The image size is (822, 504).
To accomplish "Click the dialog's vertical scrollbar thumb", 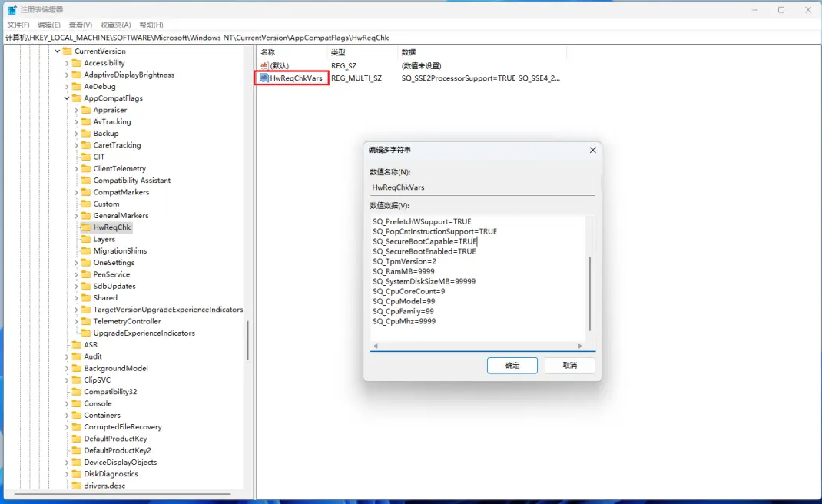I will 590,293.
